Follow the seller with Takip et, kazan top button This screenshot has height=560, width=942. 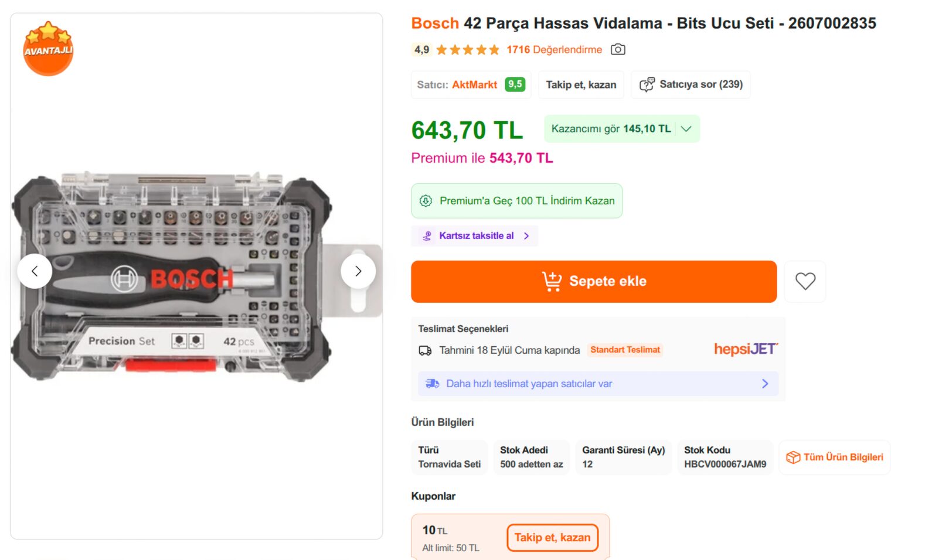coord(581,85)
